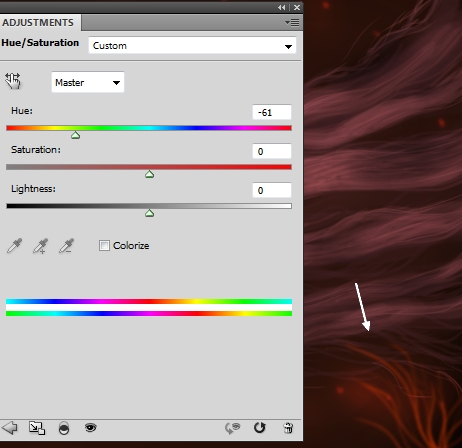
Task: Reset adjustment to defaults icon
Action: coord(260,428)
